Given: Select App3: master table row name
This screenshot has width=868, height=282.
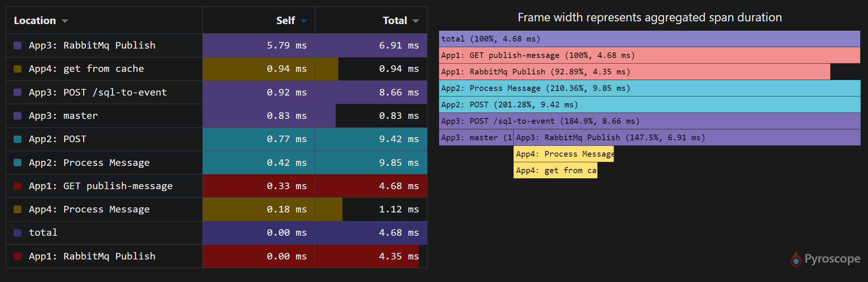Looking at the screenshot, I should coord(63,116).
